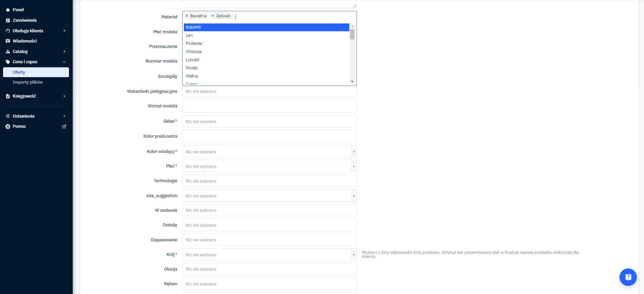Open the Płeć dropdown arrow

(x=353, y=166)
